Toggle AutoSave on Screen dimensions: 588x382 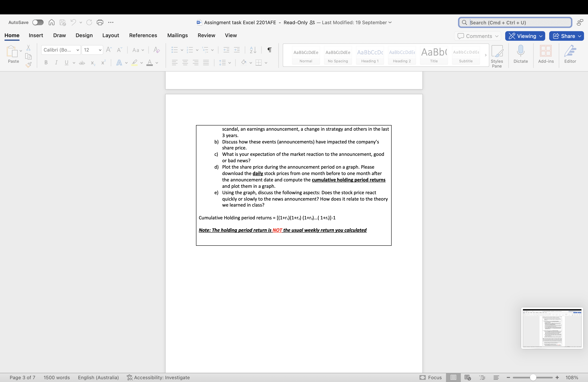(38, 22)
